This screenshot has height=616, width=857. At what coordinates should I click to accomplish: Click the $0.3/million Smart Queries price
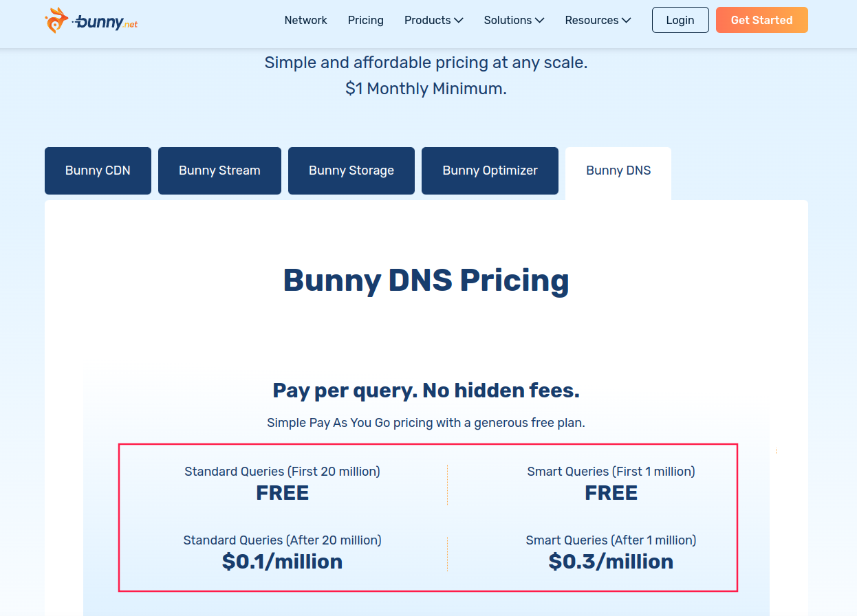coord(611,562)
